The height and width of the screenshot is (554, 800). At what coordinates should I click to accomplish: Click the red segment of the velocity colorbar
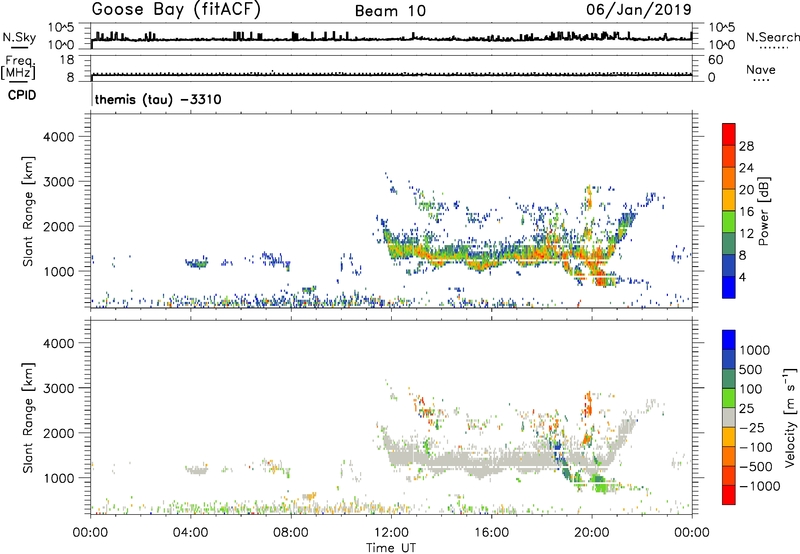[729, 495]
